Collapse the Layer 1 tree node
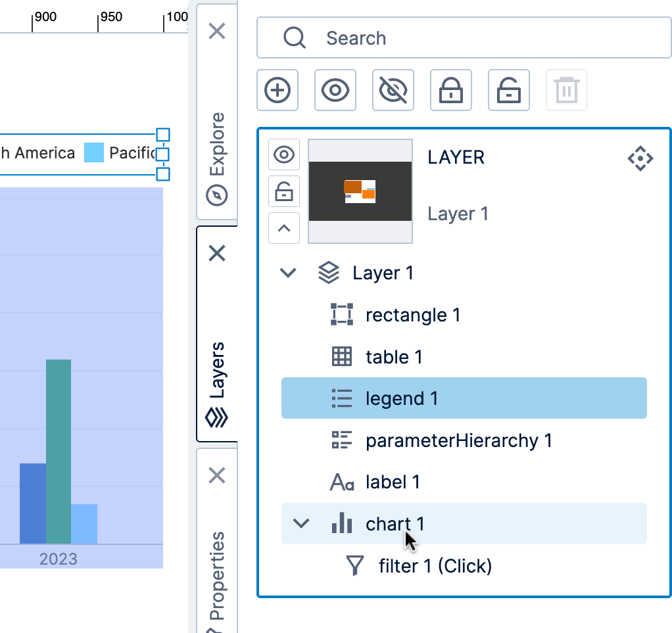 pyautogui.click(x=288, y=273)
